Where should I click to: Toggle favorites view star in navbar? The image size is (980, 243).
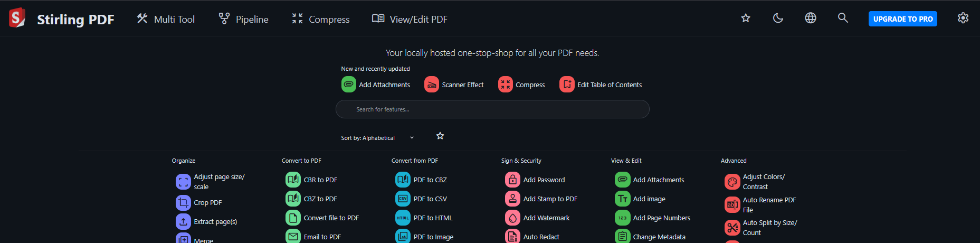click(x=745, y=18)
